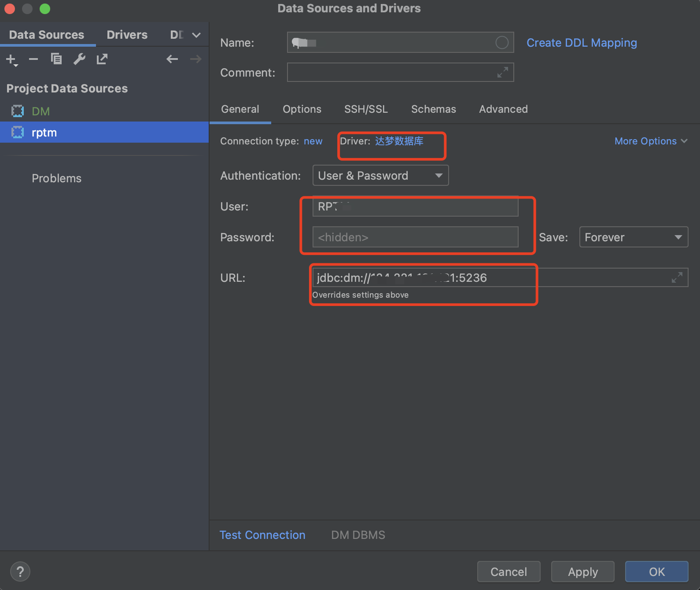Open the Problems section

[x=56, y=178]
